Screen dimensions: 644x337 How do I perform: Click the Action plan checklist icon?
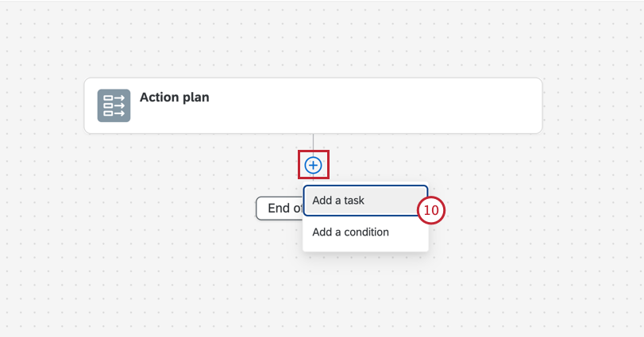coord(114,105)
